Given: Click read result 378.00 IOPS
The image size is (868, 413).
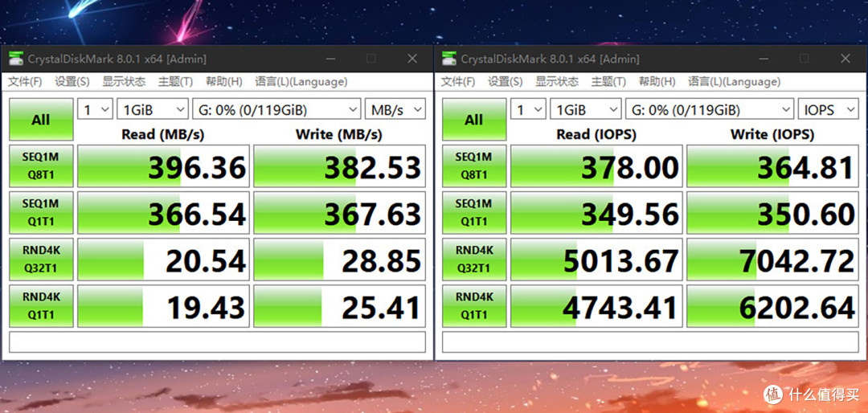Looking at the screenshot, I should 596,166.
